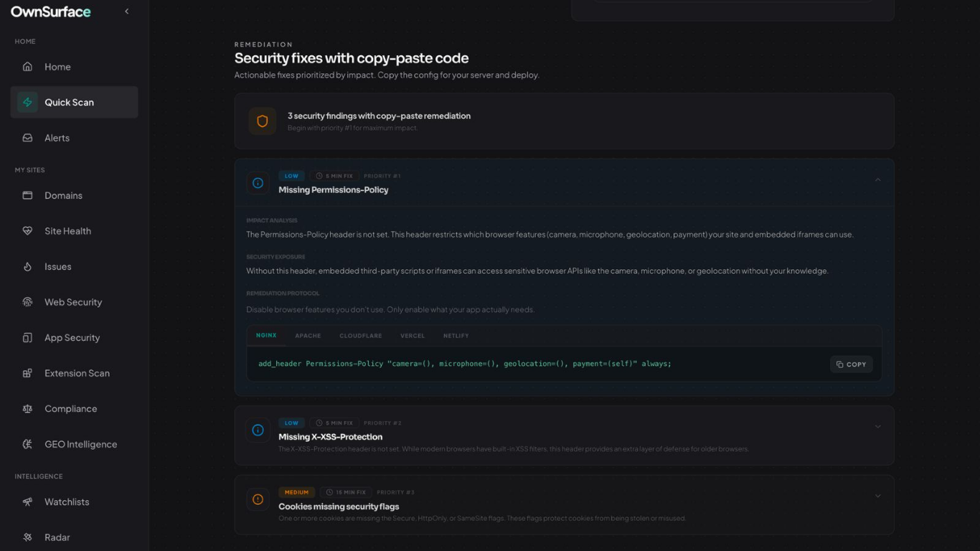
Task: Select the Cloudflare config tab
Action: tap(360, 336)
